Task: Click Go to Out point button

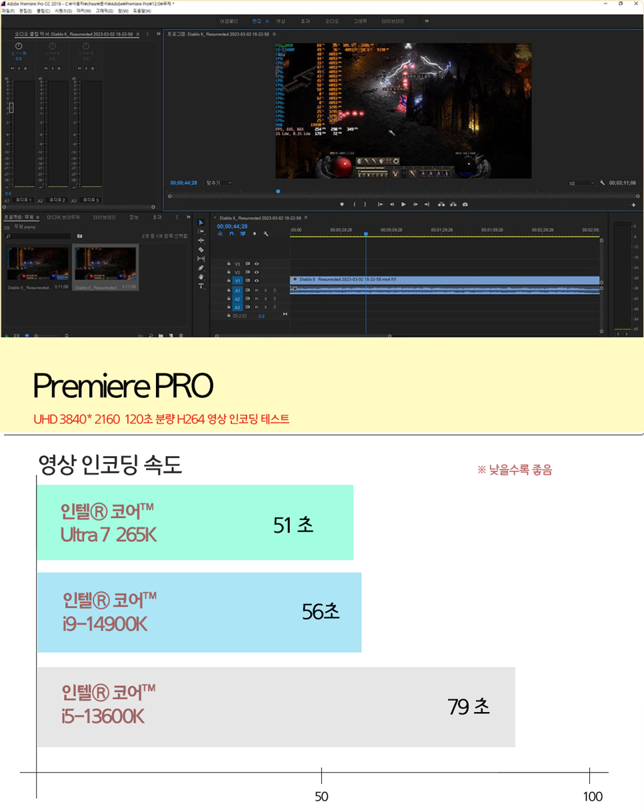Action: click(x=427, y=204)
